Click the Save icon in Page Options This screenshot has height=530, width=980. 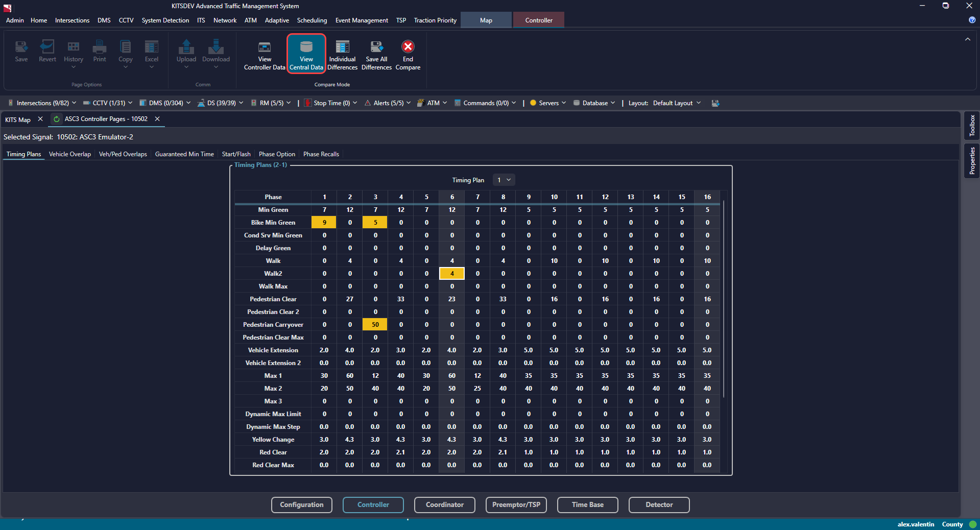click(x=21, y=51)
